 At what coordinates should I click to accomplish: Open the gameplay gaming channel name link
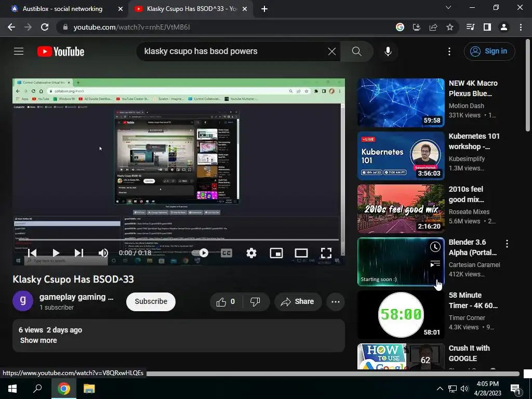(x=76, y=297)
